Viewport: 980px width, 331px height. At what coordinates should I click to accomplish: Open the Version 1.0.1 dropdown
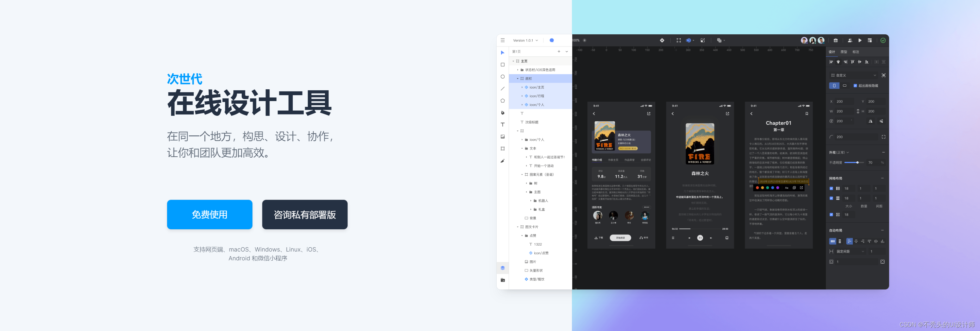[x=525, y=40]
